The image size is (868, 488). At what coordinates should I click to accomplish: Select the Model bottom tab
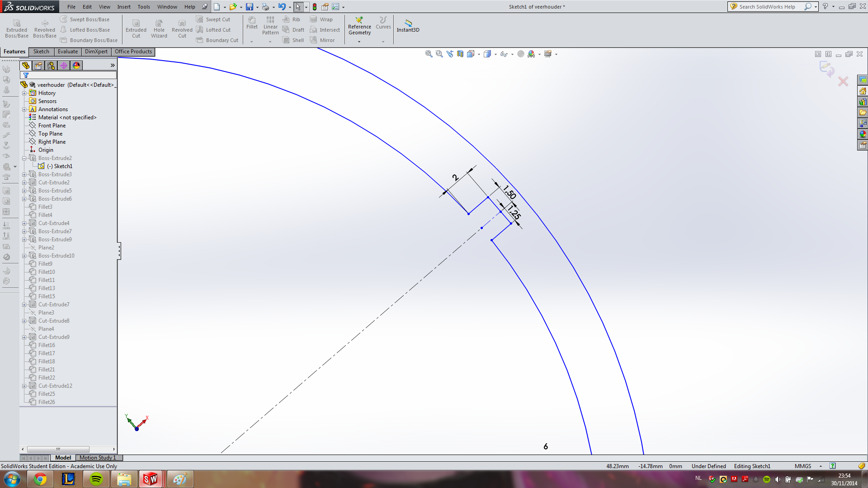63,458
